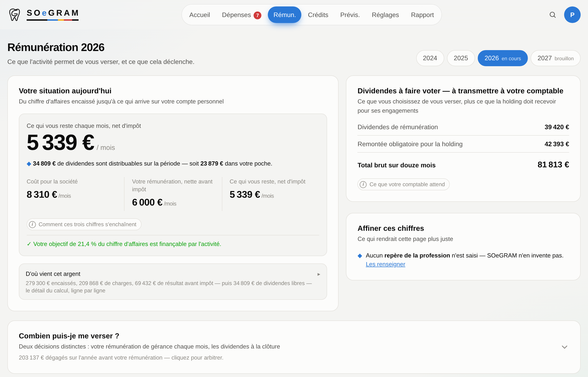Image resolution: width=588 pixels, height=377 pixels.
Task: Open the profile avatar labeled P
Action: click(572, 15)
